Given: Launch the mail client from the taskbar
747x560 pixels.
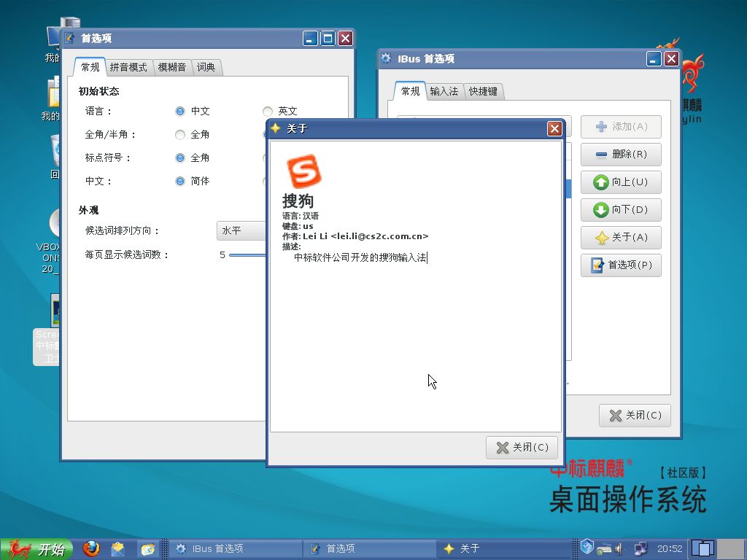Looking at the screenshot, I should click(118, 548).
